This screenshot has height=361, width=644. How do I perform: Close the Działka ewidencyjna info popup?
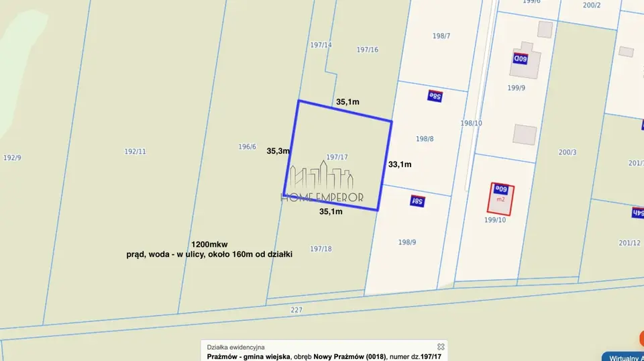tap(441, 347)
